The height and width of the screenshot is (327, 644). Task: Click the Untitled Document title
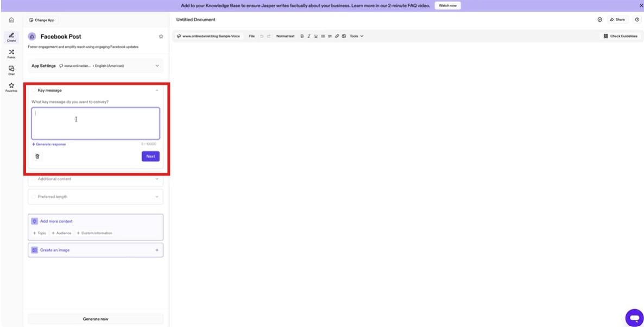(x=195, y=20)
